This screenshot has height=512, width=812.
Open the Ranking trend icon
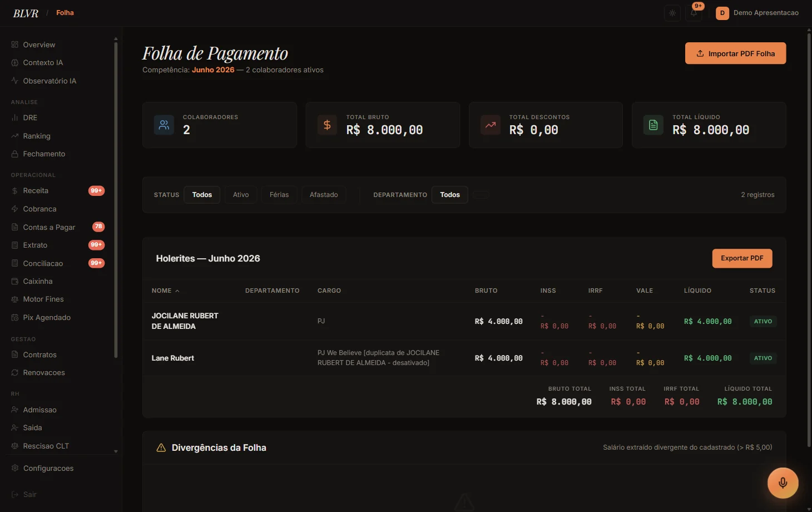click(x=15, y=136)
